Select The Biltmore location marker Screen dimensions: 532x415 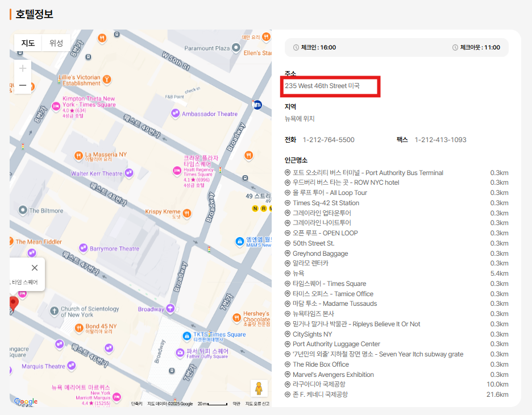(x=23, y=210)
